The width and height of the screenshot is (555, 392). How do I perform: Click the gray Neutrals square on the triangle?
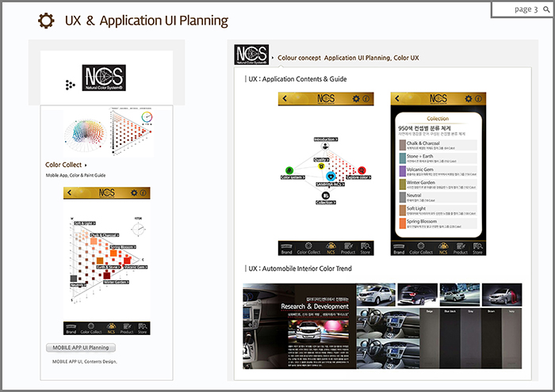tap(74, 278)
